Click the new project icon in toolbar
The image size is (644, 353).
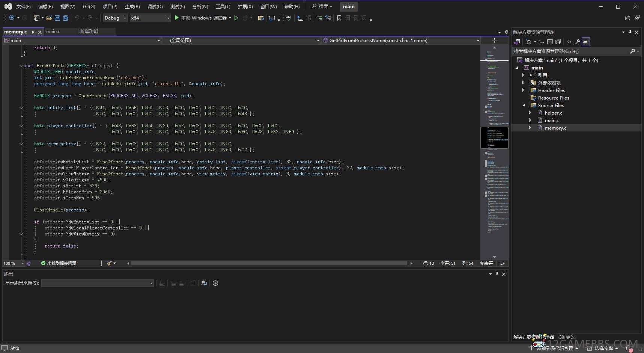click(36, 18)
